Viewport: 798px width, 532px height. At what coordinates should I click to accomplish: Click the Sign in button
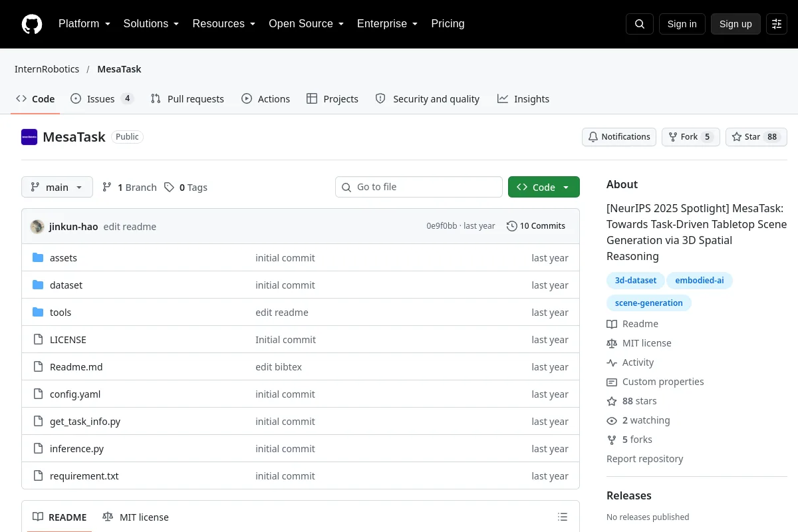point(682,24)
